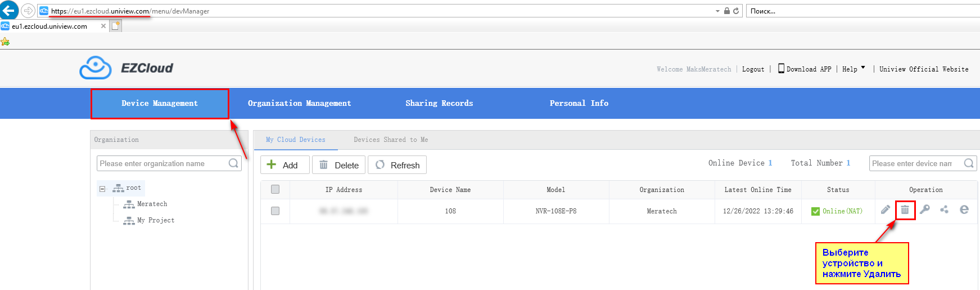Open the address bar history dropdown arrow

click(x=718, y=11)
